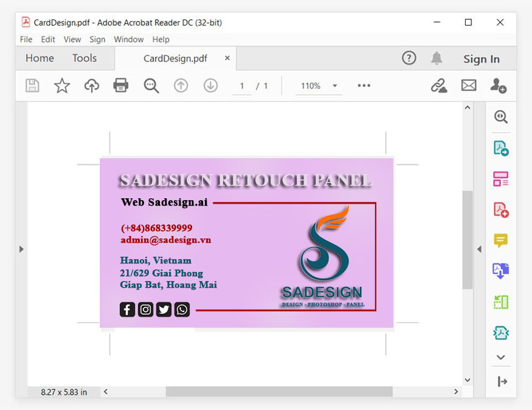The width and height of the screenshot is (532, 410).
Task: Click the Sadesign S logo
Action: point(325,242)
